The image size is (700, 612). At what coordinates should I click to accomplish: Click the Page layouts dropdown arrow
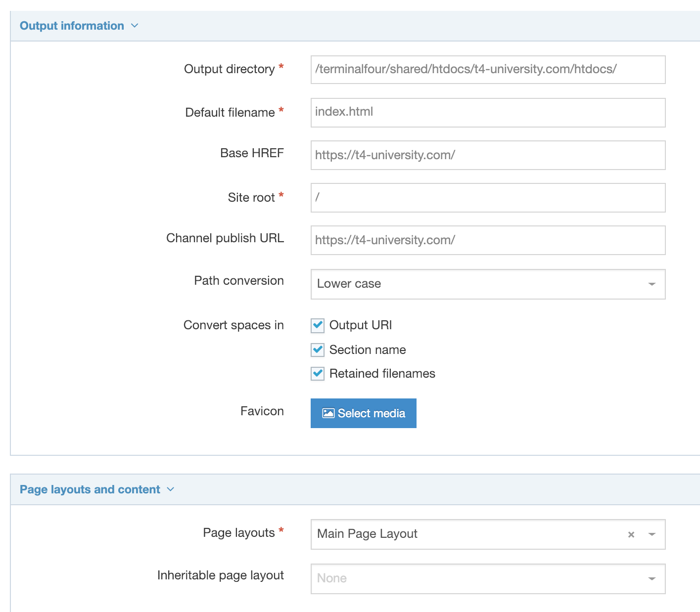tap(652, 534)
